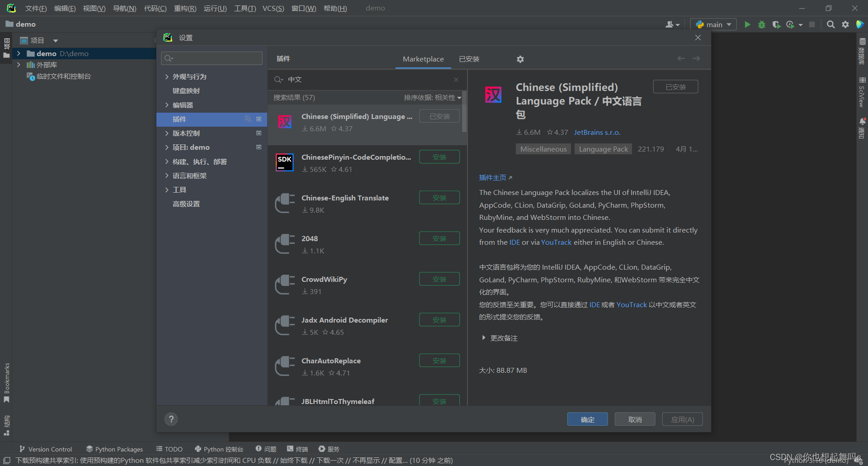Click the green Run button in toolbar
The width and height of the screenshot is (868, 466).
747,24
